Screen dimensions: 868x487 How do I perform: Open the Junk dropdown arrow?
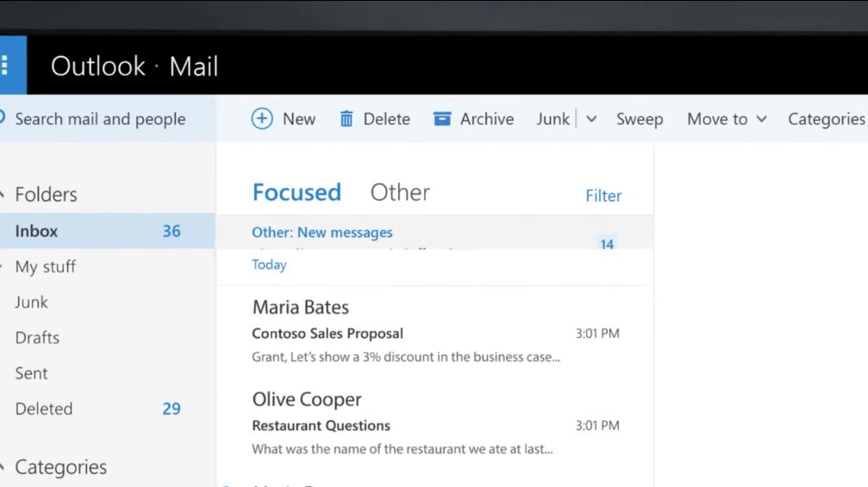(x=591, y=119)
